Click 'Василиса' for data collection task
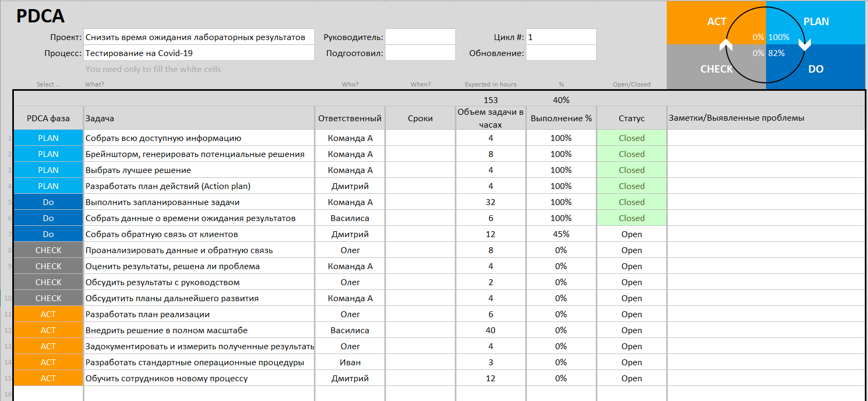Screen dimensions: 868x401 click(350, 218)
